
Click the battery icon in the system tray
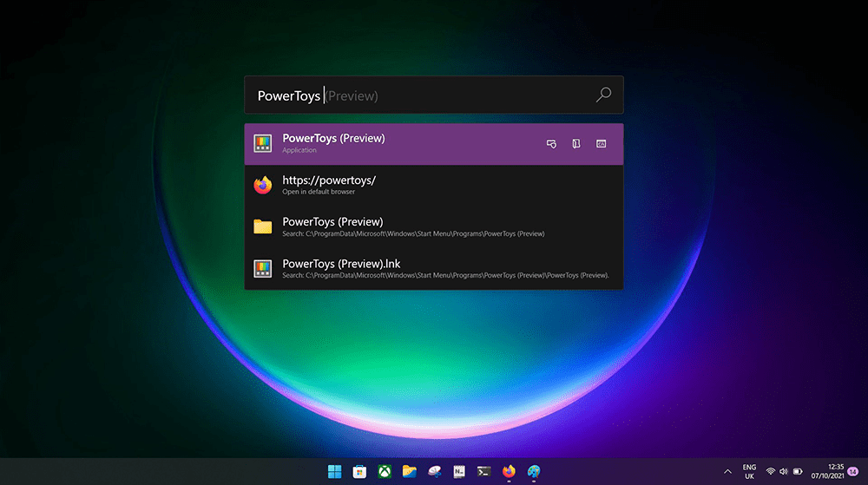pos(798,472)
